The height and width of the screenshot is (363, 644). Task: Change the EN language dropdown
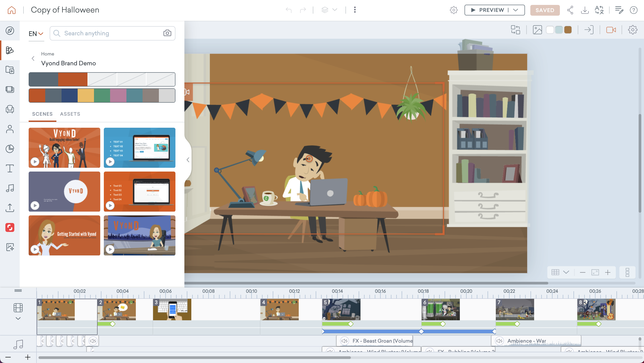(36, 34)
